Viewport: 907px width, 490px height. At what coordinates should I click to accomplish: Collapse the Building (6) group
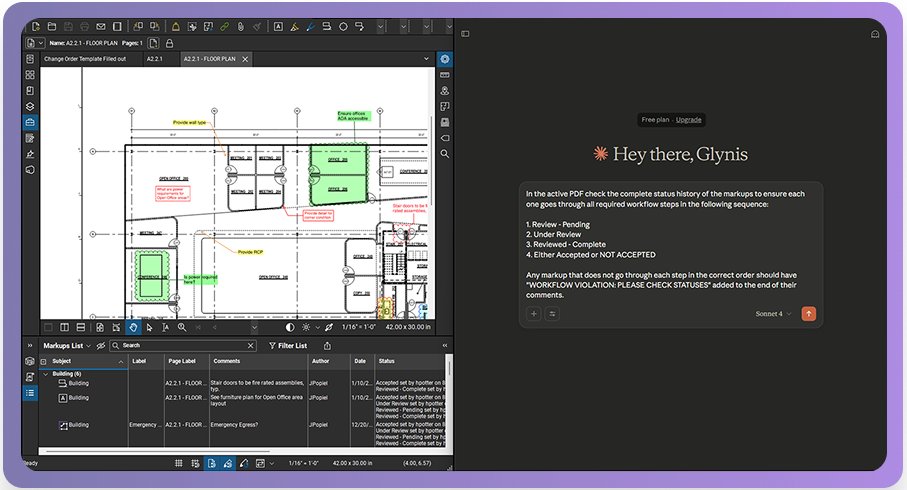point(45,374)
